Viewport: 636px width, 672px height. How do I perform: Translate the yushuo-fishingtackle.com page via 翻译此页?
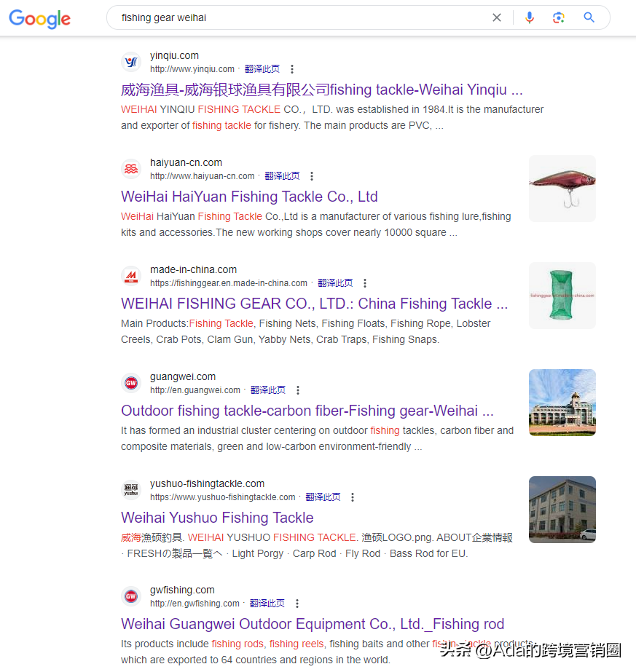(x=323, y=497)
